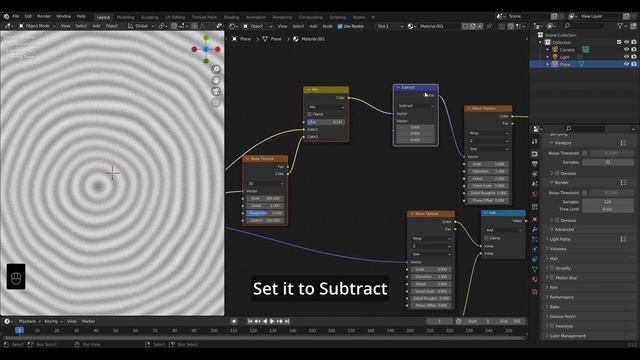Viewport: 640px width, 360px height.
Task: Open the Render menu
Action: tap(44, 16)
